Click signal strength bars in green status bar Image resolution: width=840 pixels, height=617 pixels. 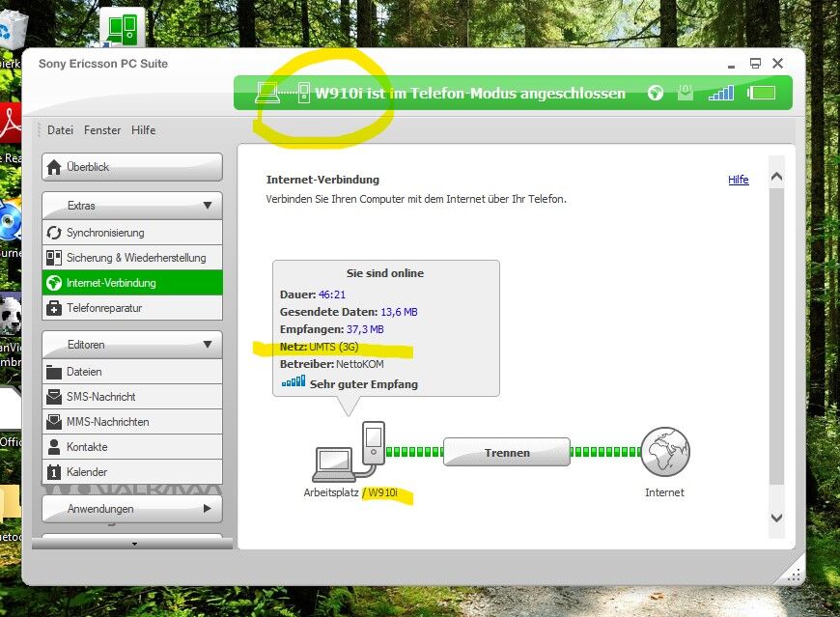[x=721, y=93]
